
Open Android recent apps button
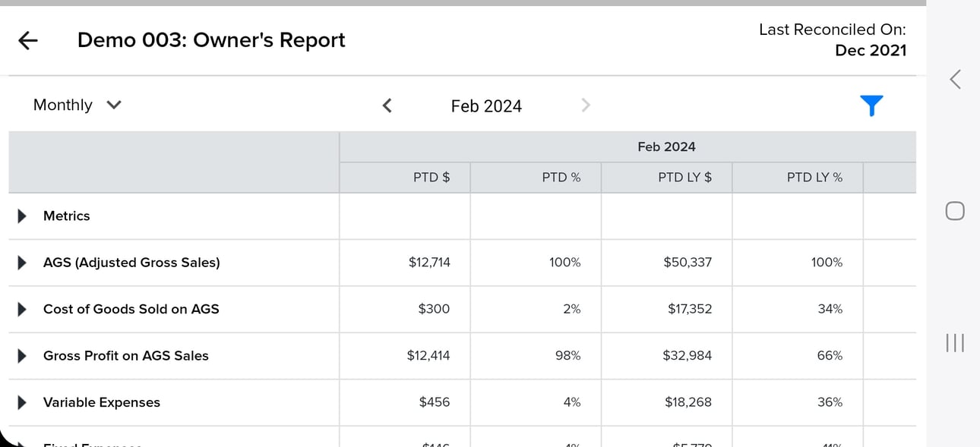pos(956,343)
